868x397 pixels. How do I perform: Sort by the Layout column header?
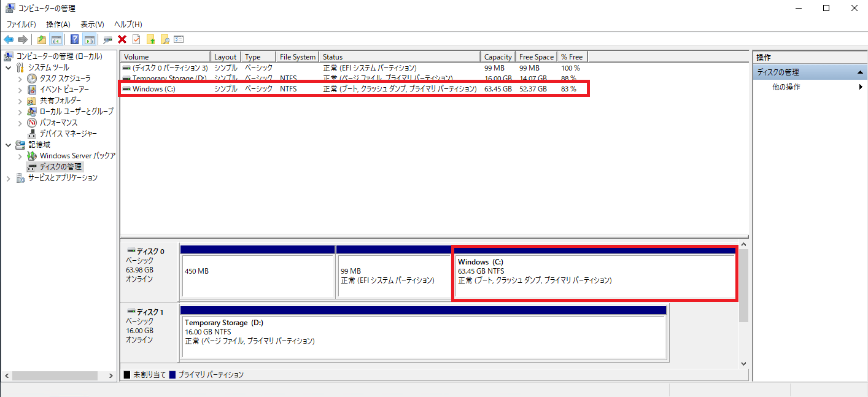coord(225,56)
